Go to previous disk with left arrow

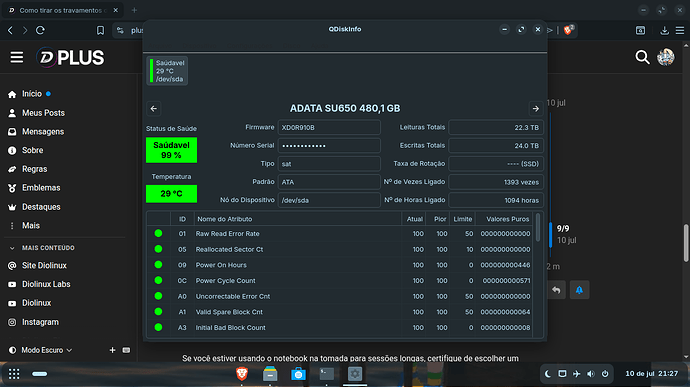point(154,108)
